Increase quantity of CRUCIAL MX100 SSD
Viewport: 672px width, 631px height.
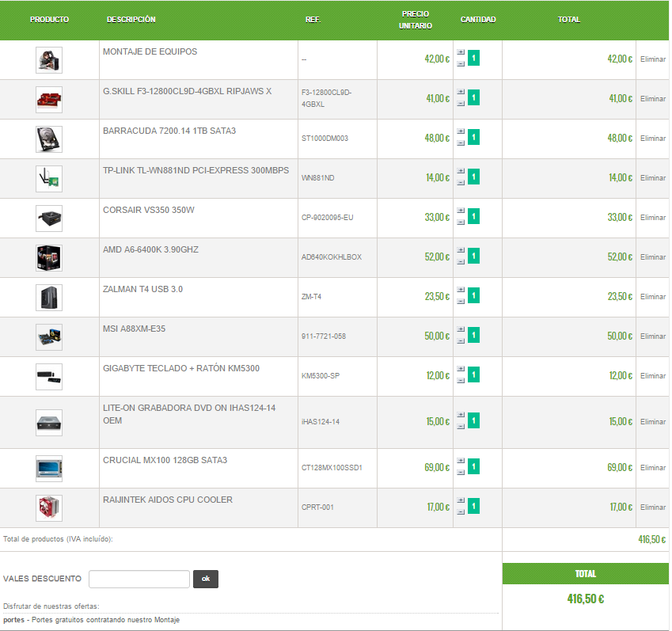(x=461, y=461)
